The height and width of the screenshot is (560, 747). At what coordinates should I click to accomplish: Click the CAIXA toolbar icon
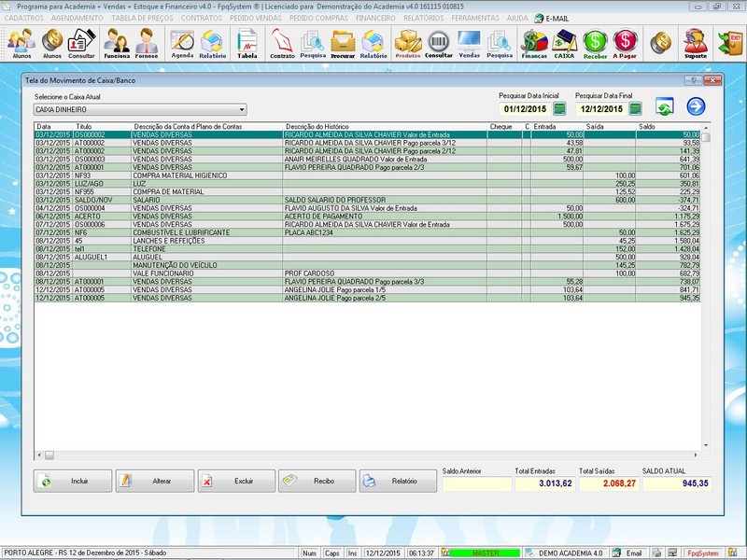(x=564, y=43)
